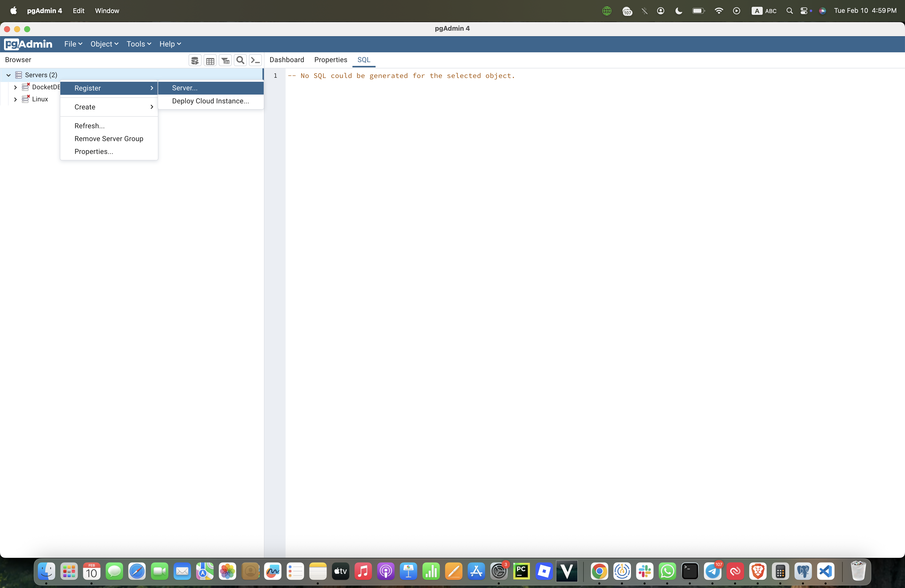This screenshot has width=905, height=588.
Task: Expand the Linux server node
Action: [15, 99]
